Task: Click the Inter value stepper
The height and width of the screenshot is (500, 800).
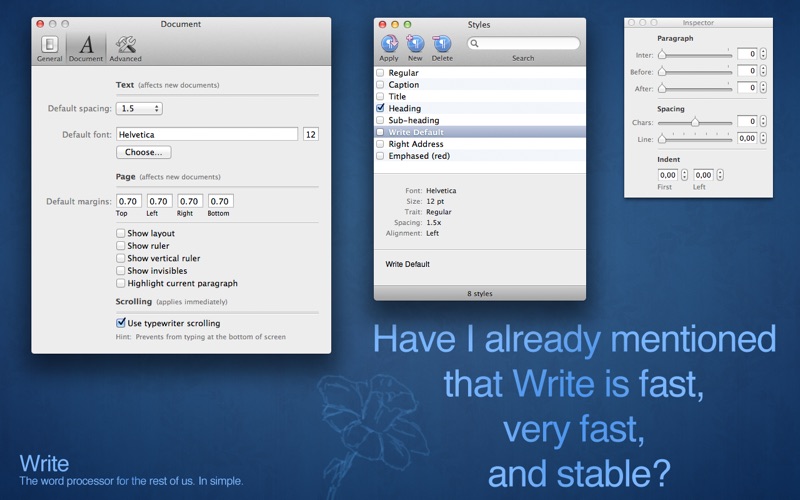Action: [763, 54]
